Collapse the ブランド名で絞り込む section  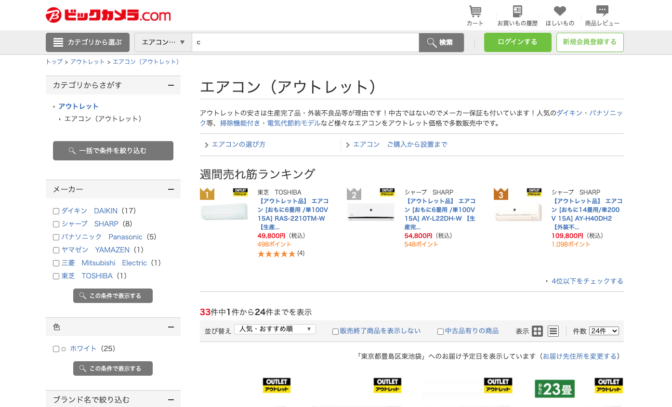coord(171,400)
